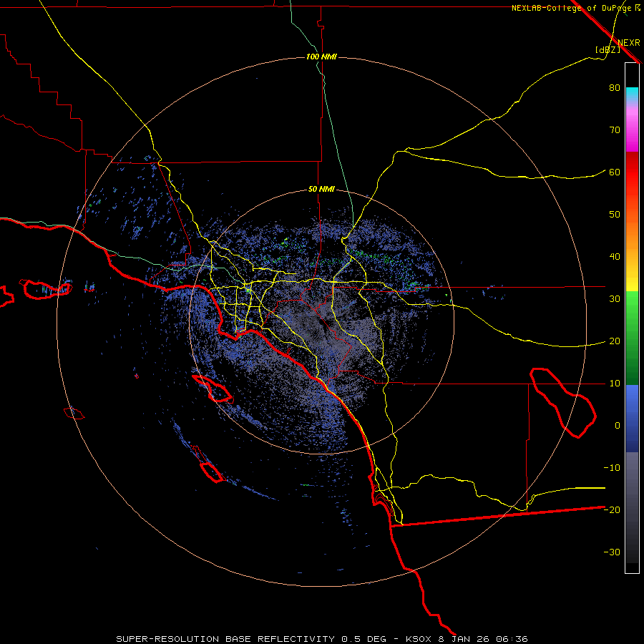
Task: Click the 30 value on the dBZ scale
Action: [615, 299]
